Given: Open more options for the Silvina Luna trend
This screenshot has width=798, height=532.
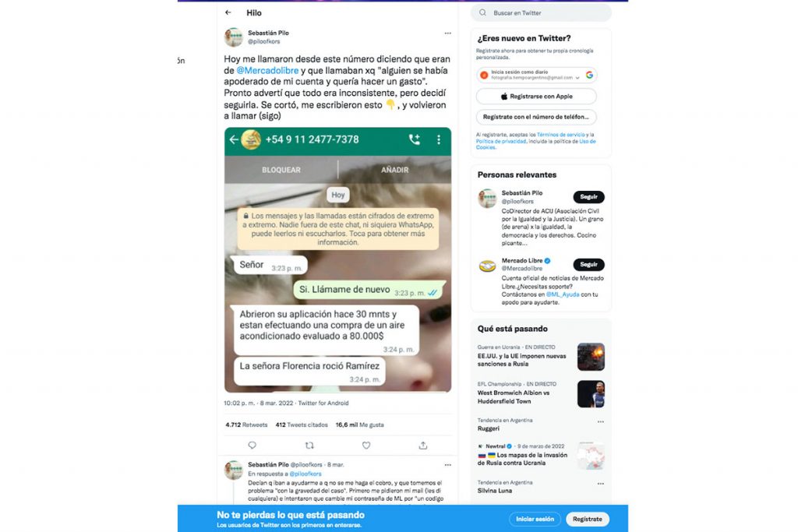Looking at the screenshot, I should (601, 484).
